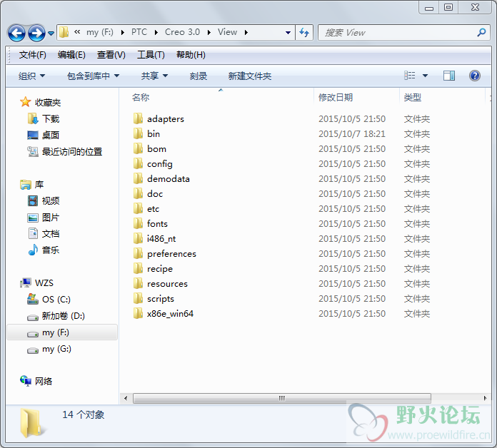Click Creo 3.0 in the address breadcrumb
497x448 pixels.
click(x=182, y=32)
